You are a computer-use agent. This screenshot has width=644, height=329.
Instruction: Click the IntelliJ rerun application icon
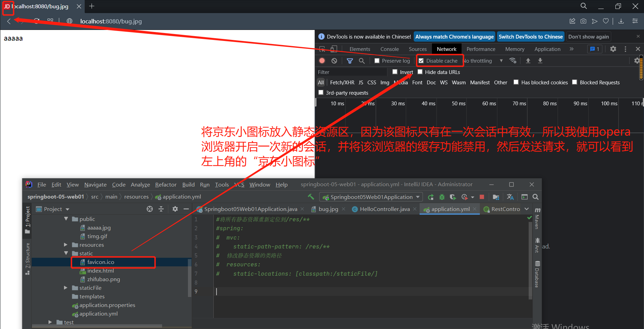[431, 197]
